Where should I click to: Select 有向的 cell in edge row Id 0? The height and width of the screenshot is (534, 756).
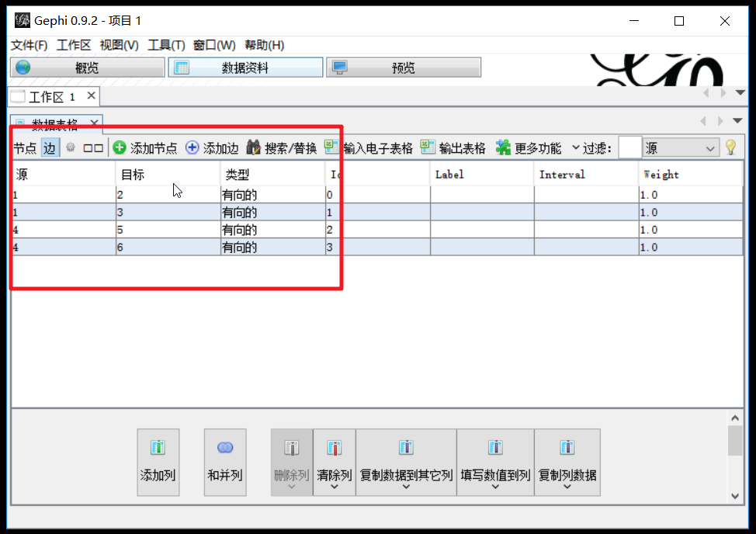pos(273,195)
